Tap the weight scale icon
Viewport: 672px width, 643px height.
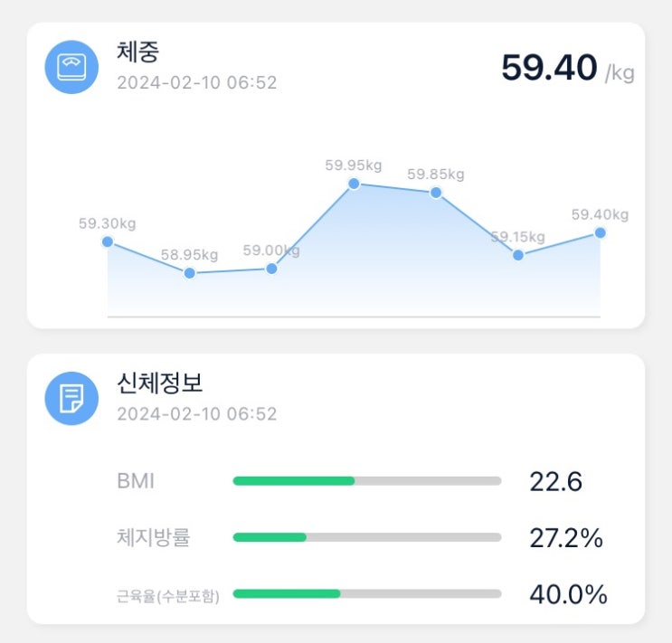[71, 67]
